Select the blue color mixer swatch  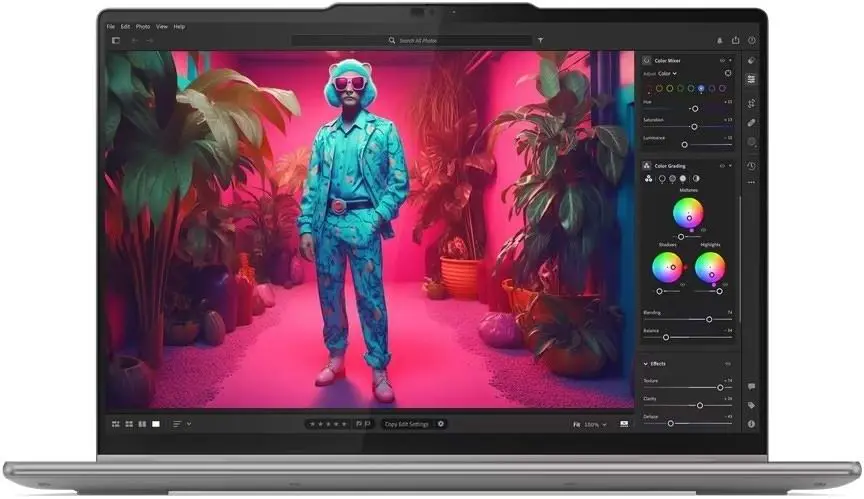(701, 88)
